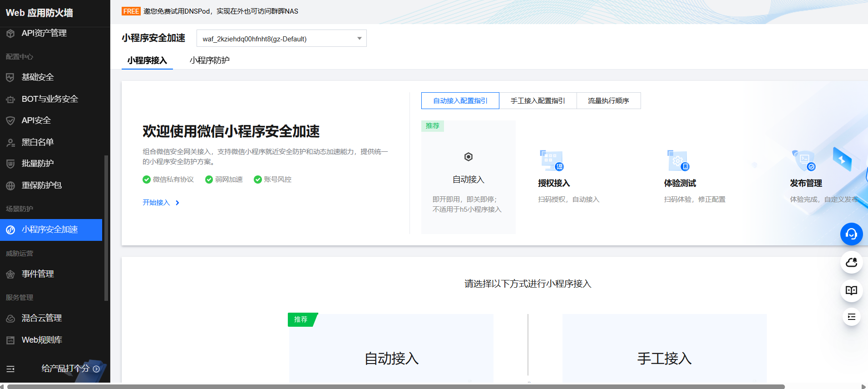Click the 发布管理 step icon
This screenshot has height=389, width=868.
(804, 160)
